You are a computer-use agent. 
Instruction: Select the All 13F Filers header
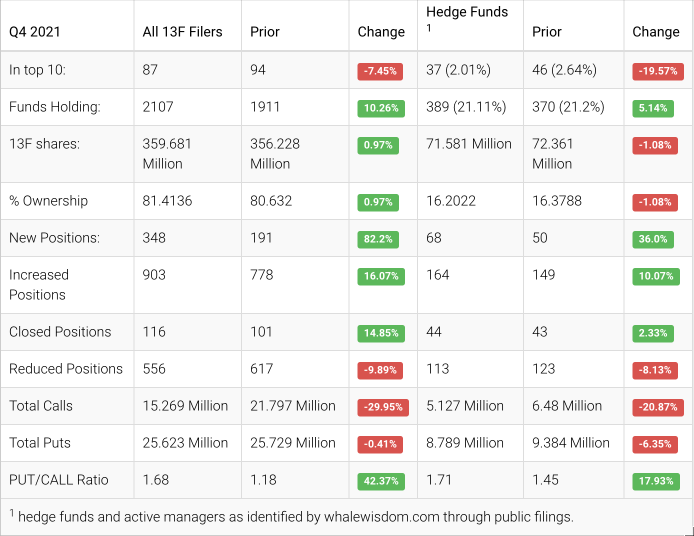pyautogui.click(x=182, y=31)
